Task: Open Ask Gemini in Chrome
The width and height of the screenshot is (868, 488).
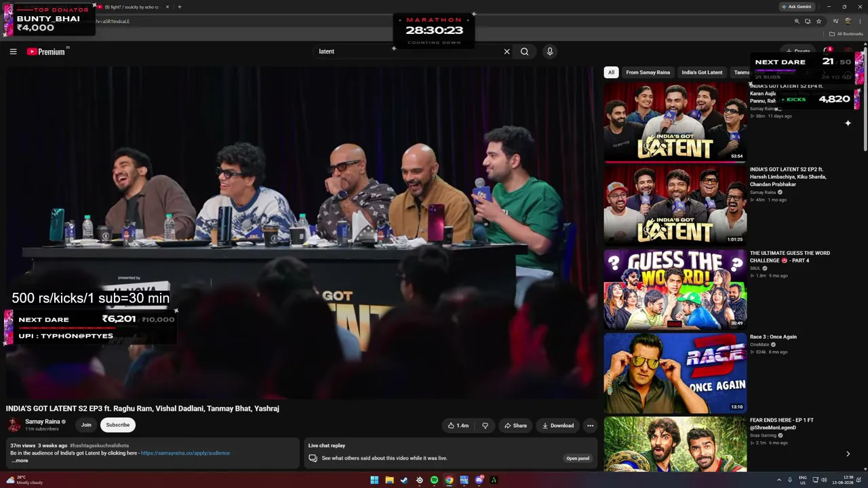Action: (x=797, y=7)
